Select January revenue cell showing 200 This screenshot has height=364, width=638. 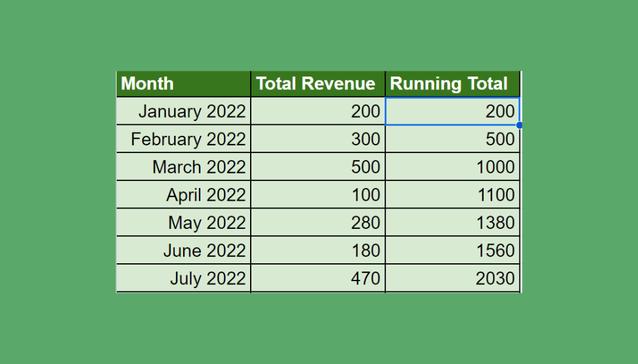[x=318, y=112]
